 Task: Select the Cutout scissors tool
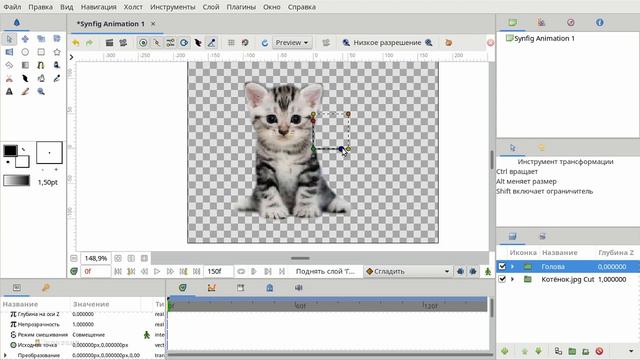pyautogui.click(x=9, y=78)
